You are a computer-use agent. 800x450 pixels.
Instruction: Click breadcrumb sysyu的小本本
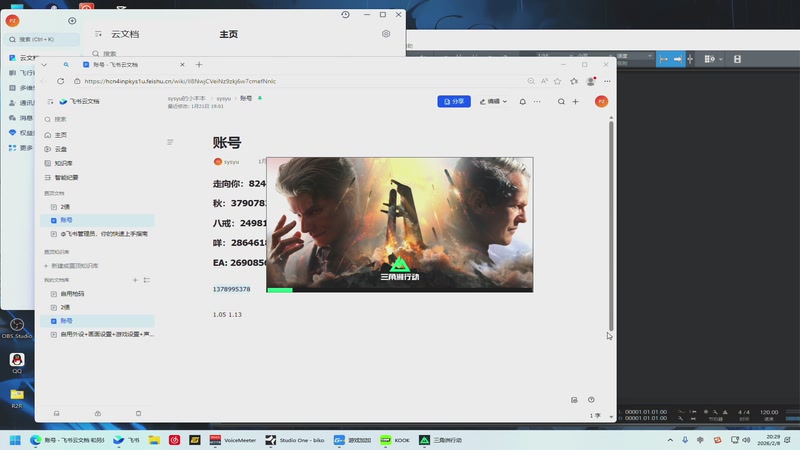coord(186,98)
